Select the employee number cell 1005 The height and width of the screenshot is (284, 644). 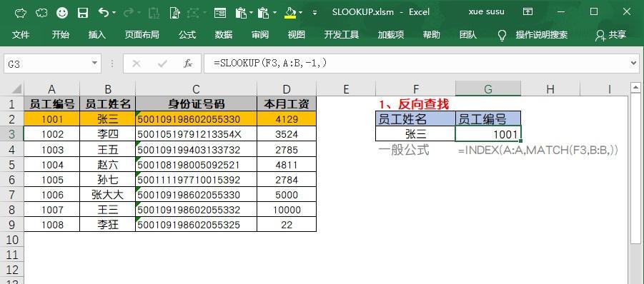click(x=52, y=180)
